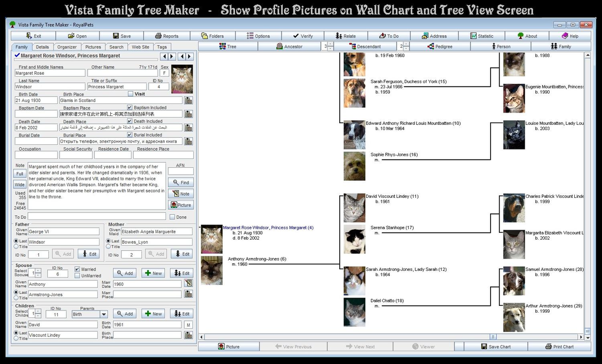Click the Burial Place lookup icon

click(x=188, y=141)
